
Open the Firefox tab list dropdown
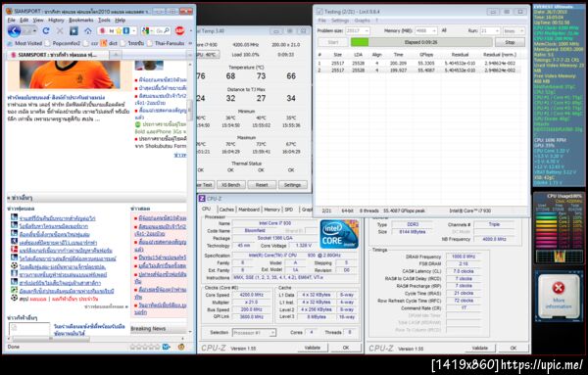pos(189,55)
